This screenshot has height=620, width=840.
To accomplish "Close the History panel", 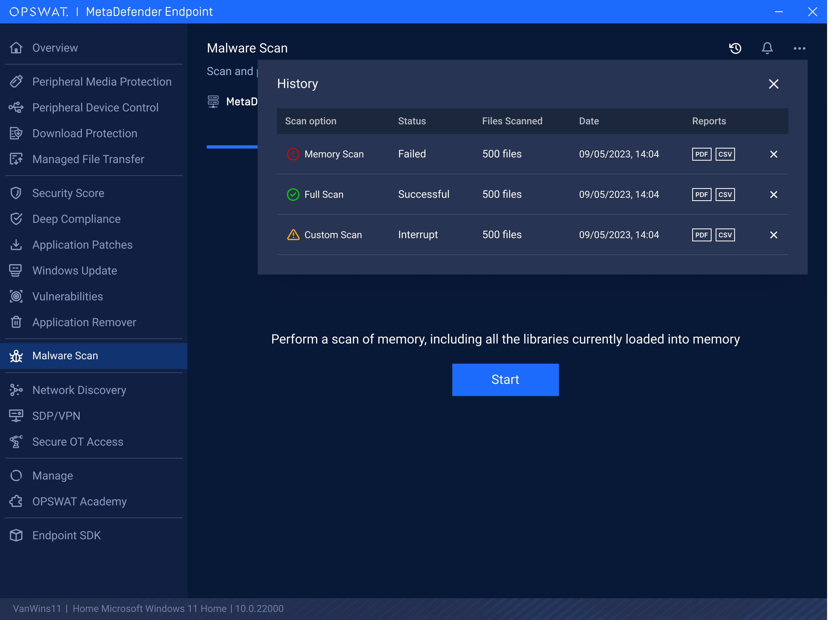I will (773, 84).
